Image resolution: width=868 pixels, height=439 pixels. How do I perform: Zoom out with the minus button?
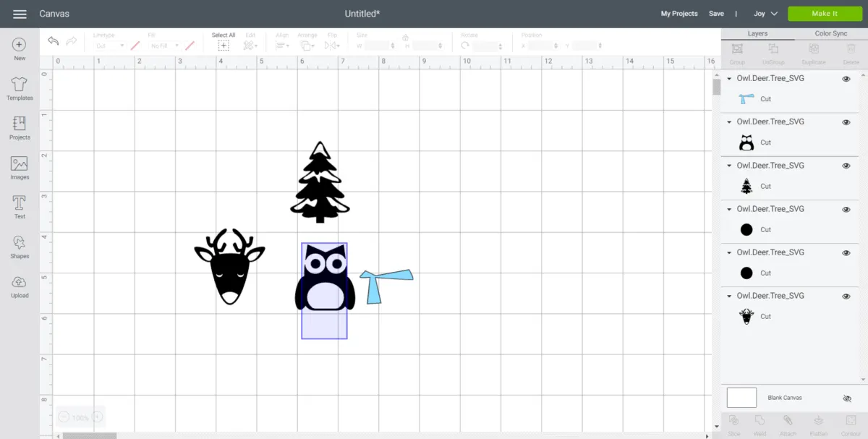coord(64,417)
